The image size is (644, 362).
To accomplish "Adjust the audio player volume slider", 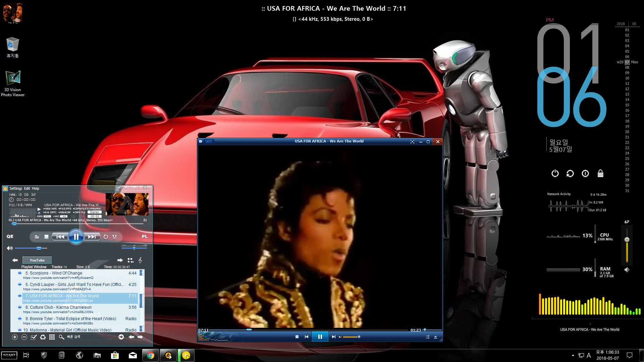I will tap(31, 248).
